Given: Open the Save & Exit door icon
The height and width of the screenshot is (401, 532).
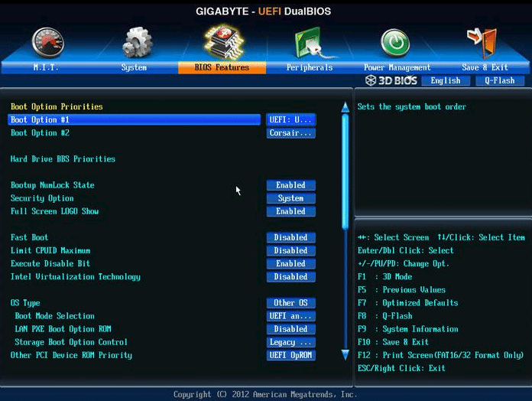Looking at the screenshot, I should tap(483, 42).
